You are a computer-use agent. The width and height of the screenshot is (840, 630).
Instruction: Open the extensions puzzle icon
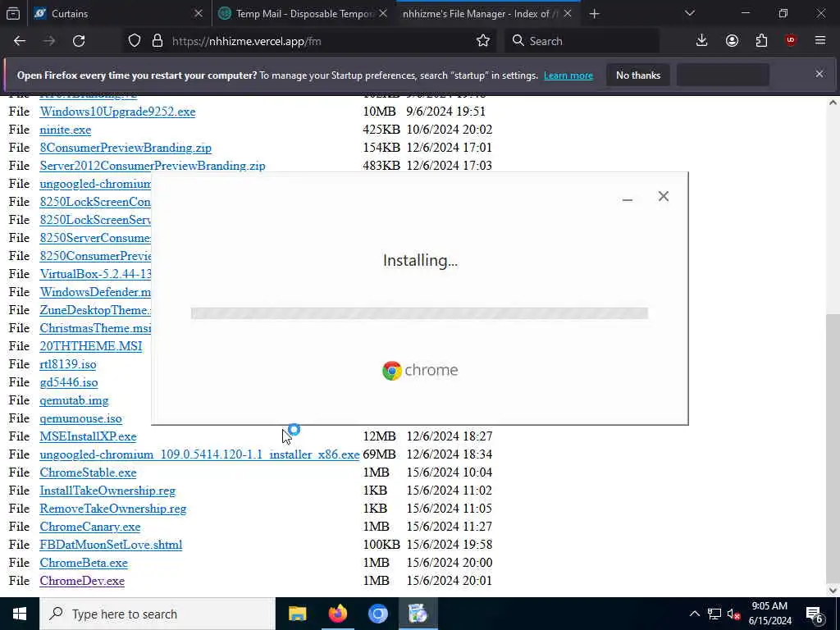point(761,41)
